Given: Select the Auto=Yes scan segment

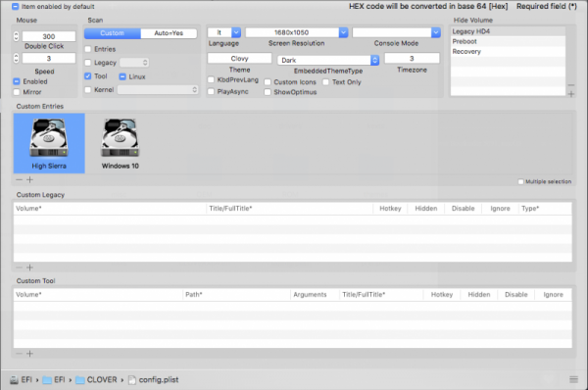Looking at the screenshot, I should pyautogui.click(x=169, y=33).
